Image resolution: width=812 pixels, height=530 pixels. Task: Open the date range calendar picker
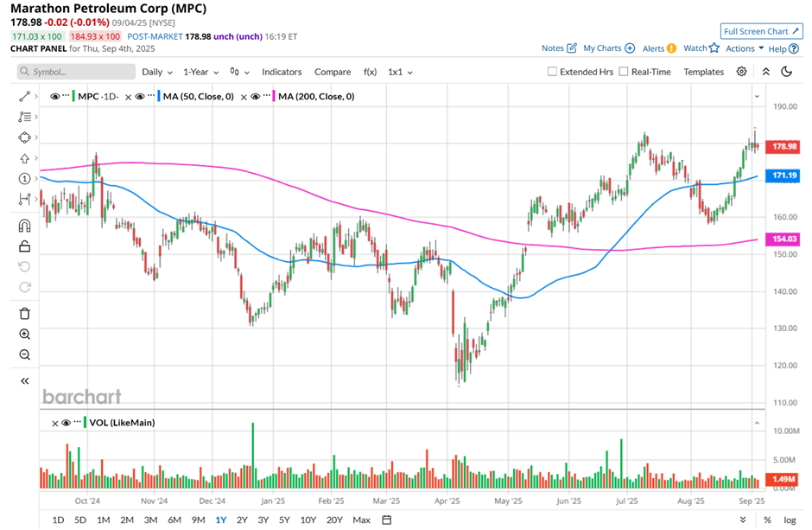386,520
